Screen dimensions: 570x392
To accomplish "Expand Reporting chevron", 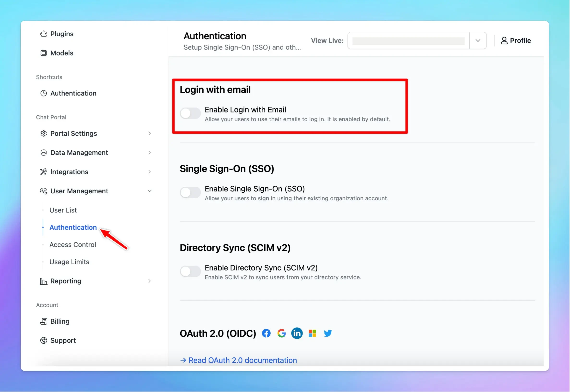I will [149, 281].
